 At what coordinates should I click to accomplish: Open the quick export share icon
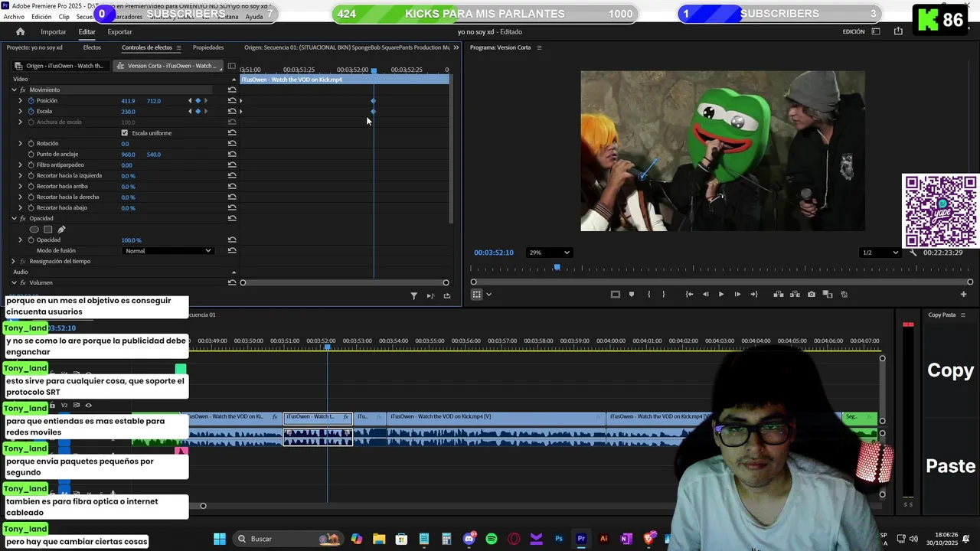(x=898, y=31)
